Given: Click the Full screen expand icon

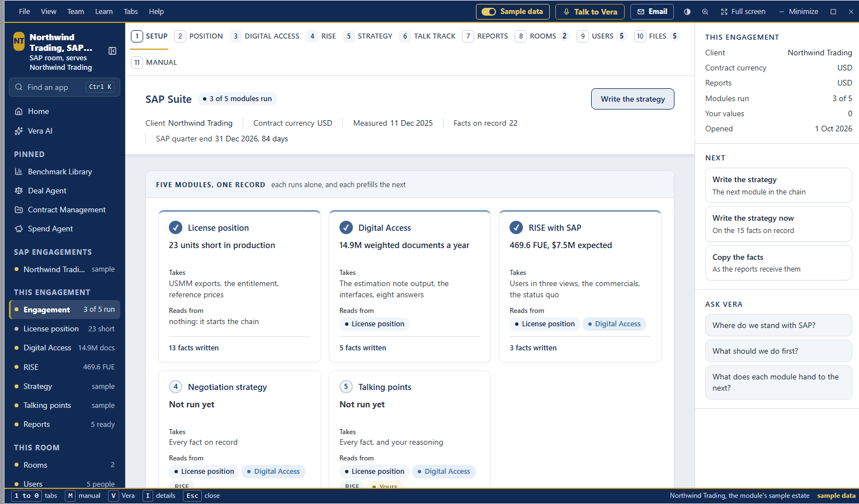Looking at the screenshot, I should 724,12.
